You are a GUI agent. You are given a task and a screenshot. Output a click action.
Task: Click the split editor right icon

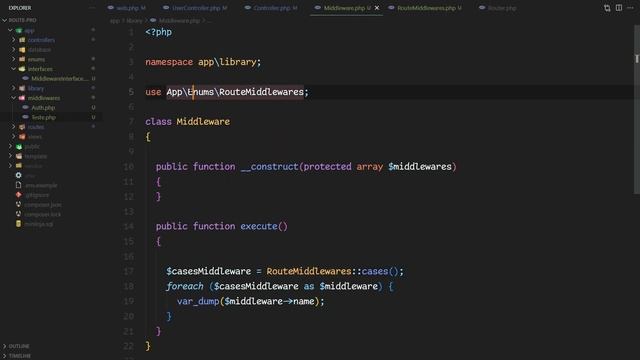point(619,8)
